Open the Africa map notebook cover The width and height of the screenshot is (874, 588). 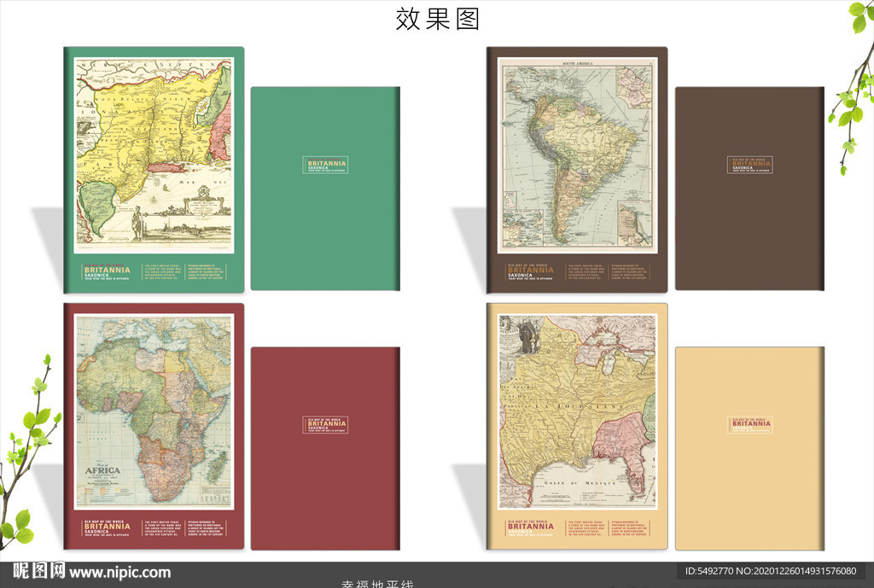point(154,411)
